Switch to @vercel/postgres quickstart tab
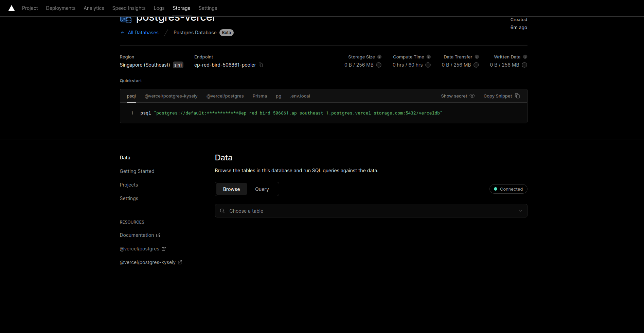 [x=225, y=96]
